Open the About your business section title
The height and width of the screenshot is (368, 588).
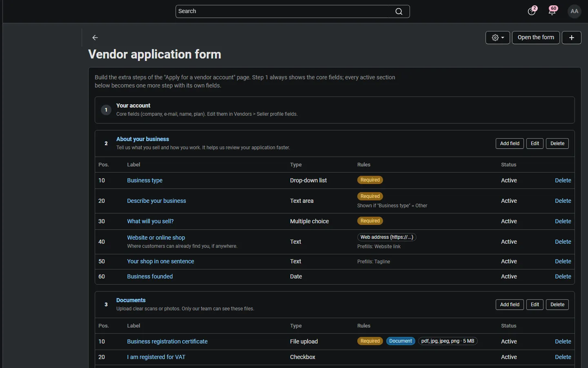pos(143,139)
